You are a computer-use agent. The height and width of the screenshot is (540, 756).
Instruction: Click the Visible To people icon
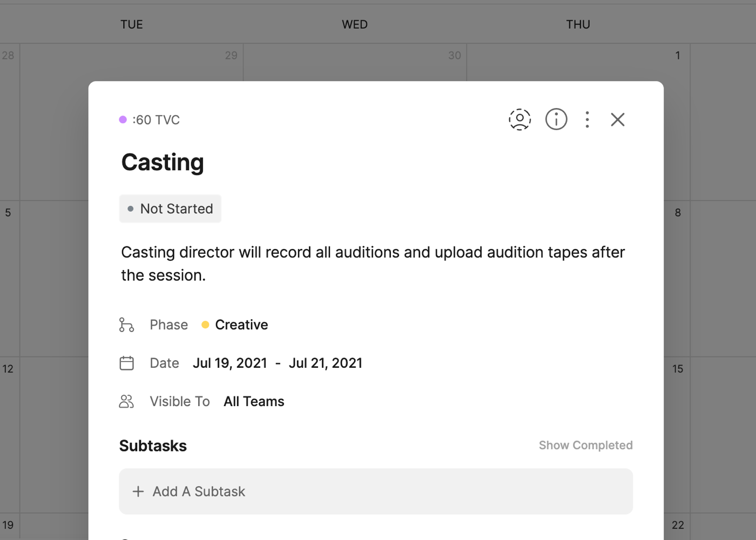click(x=126, y=401)
